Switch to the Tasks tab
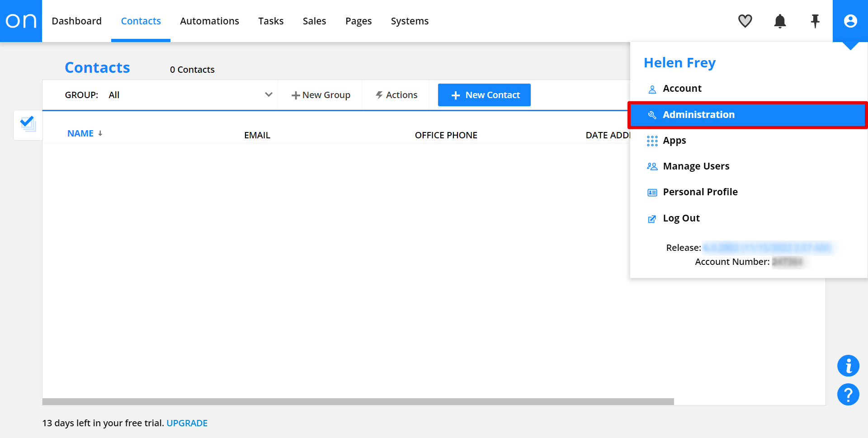The width and height of the screenshot is (868, 438). 271,21
